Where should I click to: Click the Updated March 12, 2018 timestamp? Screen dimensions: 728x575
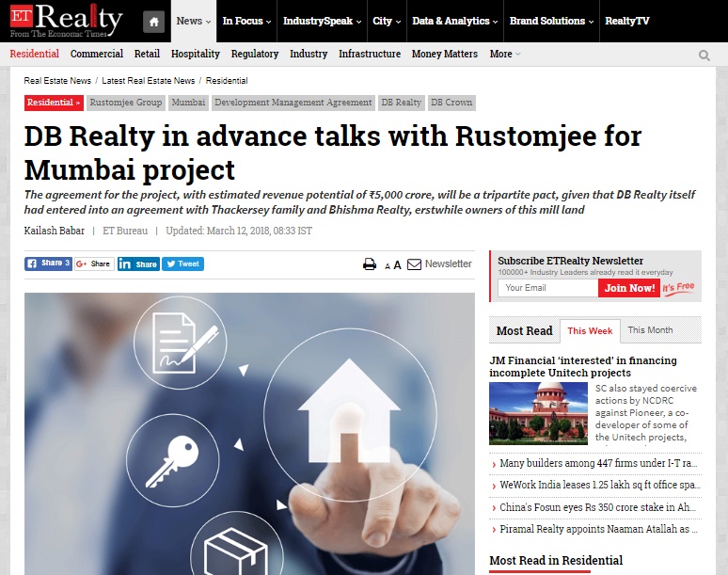(x=239, y=231)
